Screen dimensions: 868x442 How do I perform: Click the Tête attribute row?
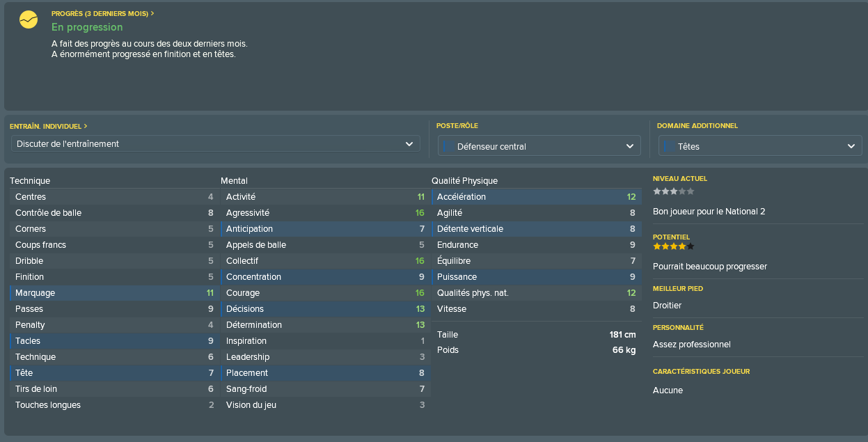[x=114, y=373]
